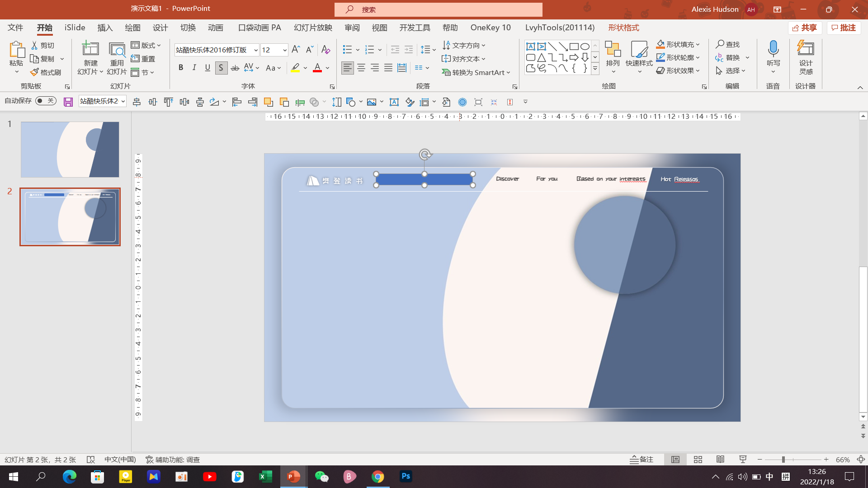Open the font name dropdown
This screenshot has height=488, width=868.
[256, 50]
